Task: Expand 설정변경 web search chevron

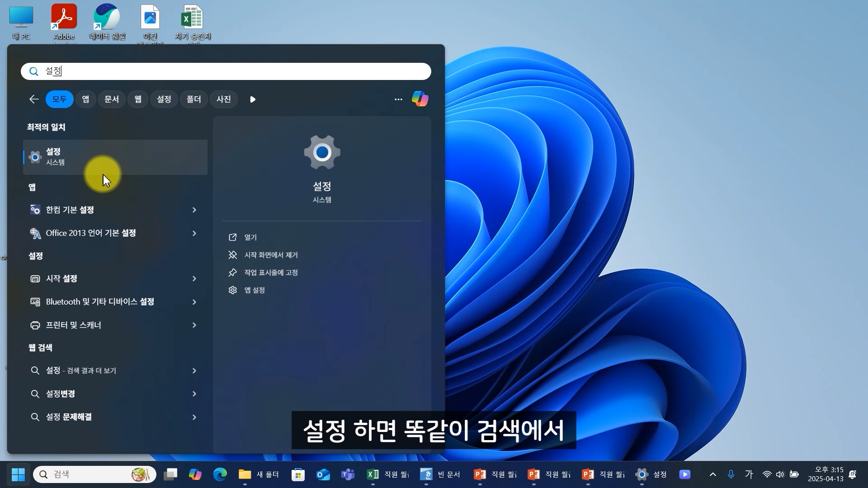Action: [x=194, y=394]
